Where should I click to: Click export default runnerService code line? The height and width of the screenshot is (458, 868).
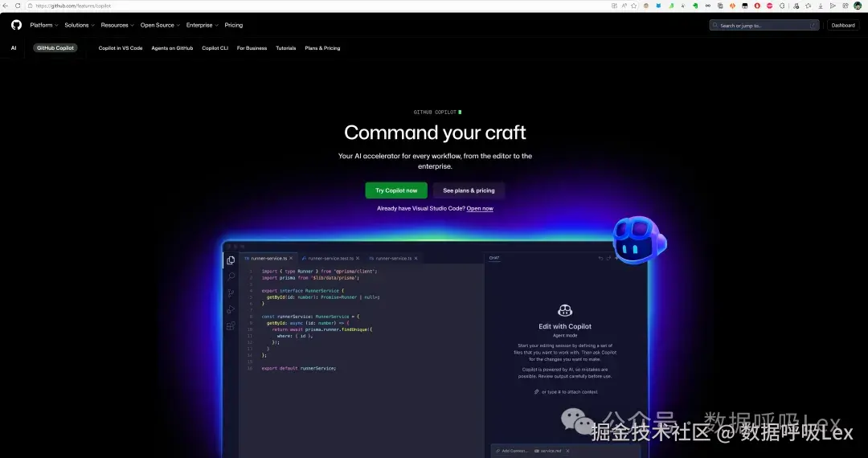(x=299, y=368)
